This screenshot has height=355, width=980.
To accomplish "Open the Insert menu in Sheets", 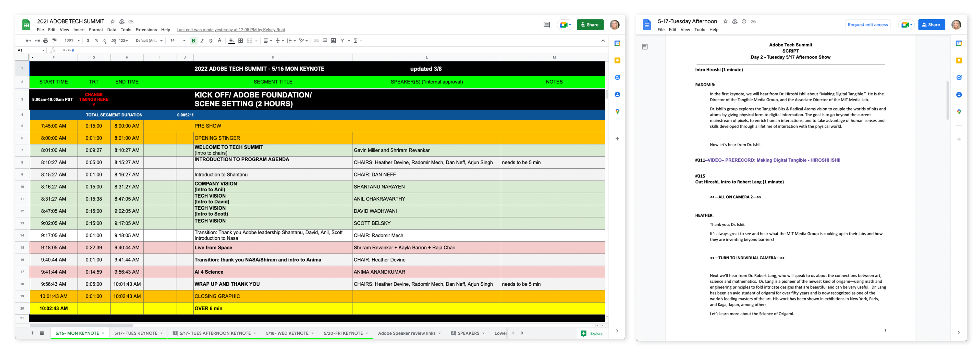I will 79,30.
